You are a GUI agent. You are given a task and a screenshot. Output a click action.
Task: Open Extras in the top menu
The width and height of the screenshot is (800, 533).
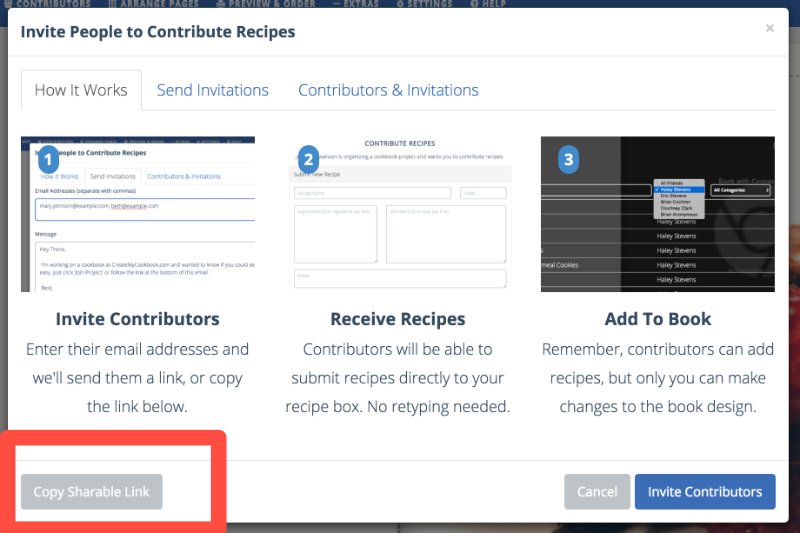pos(356,4)
